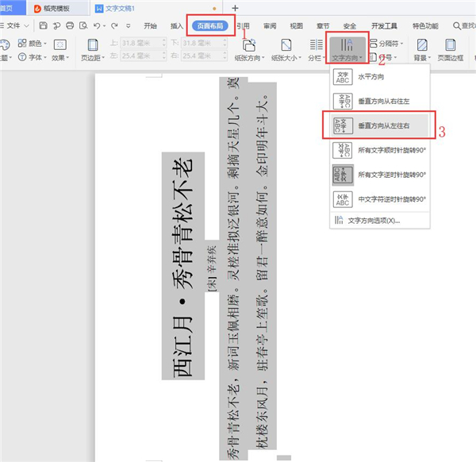Select 垂直方向从右往左 option
The height and width of the screenshot is (462, 476).
[380, 102]
